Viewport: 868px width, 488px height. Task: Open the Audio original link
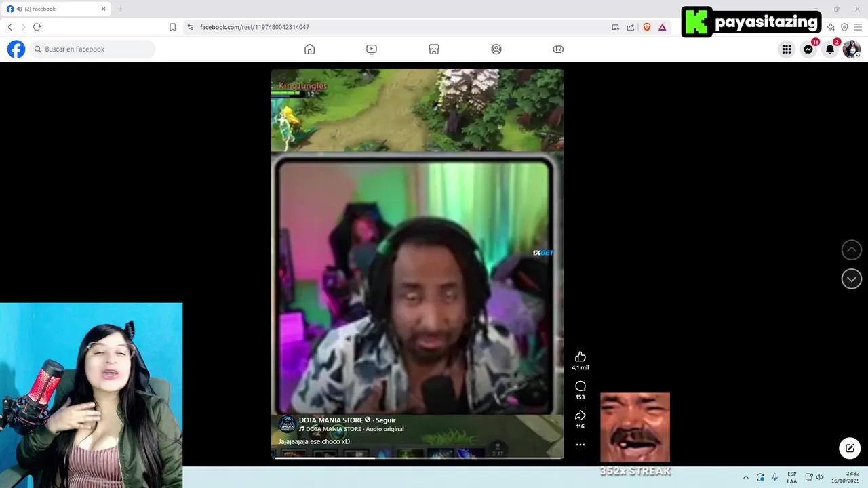384,429
